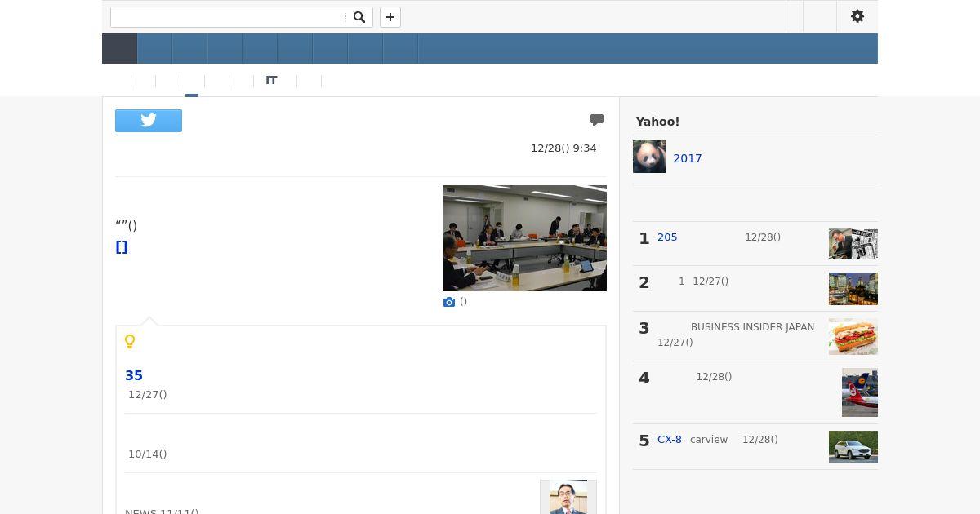The width and height of the screenshot is (980, 514).
Task: Open the 2017 link beside panda
Action: 688,158
